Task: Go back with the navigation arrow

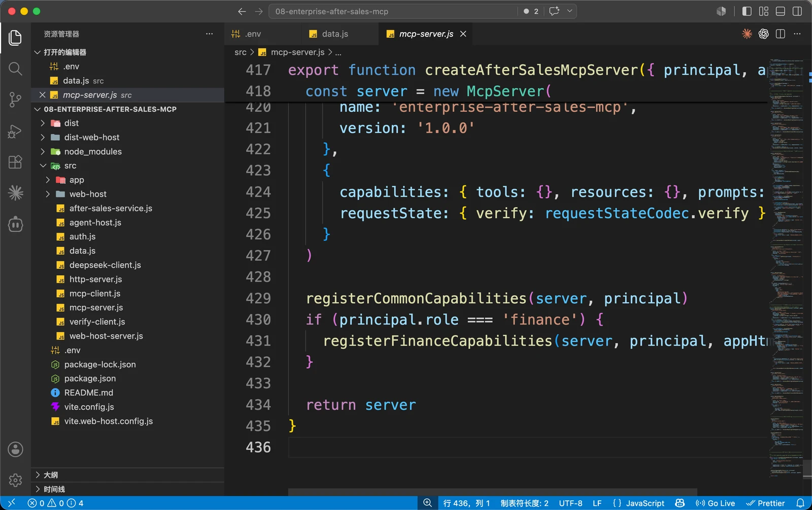Action: 242,11
